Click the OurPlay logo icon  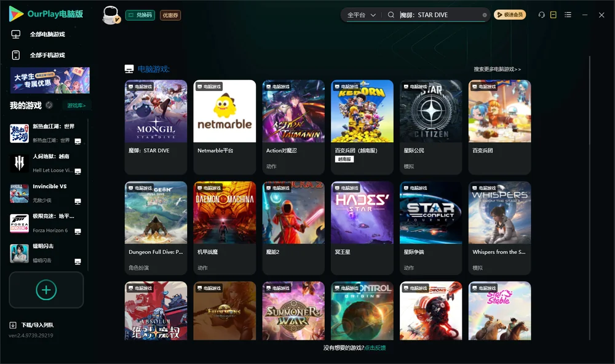click(x=16, y=14)
